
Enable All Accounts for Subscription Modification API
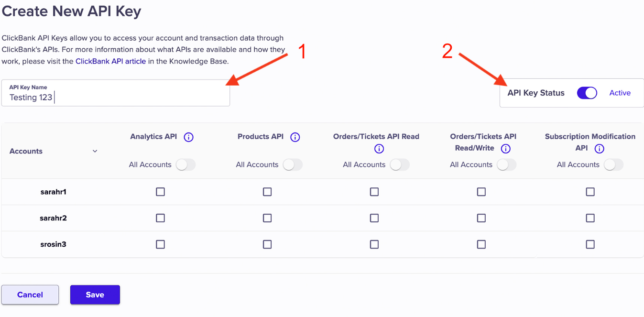point(613,164)
